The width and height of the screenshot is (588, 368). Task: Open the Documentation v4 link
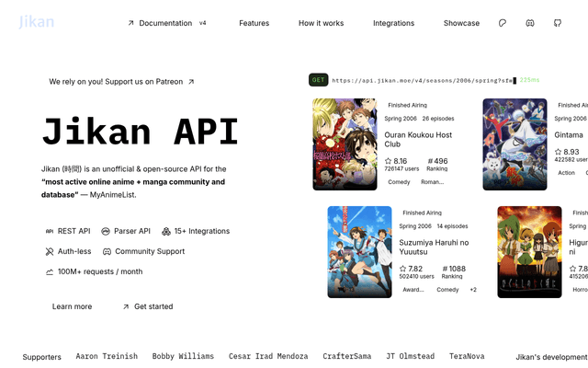coord(167,23)
